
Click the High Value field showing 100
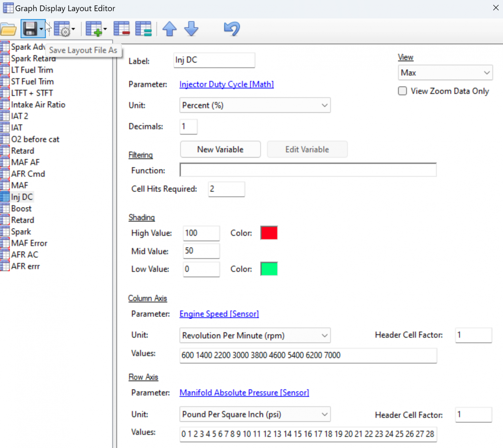click(201, 233)
